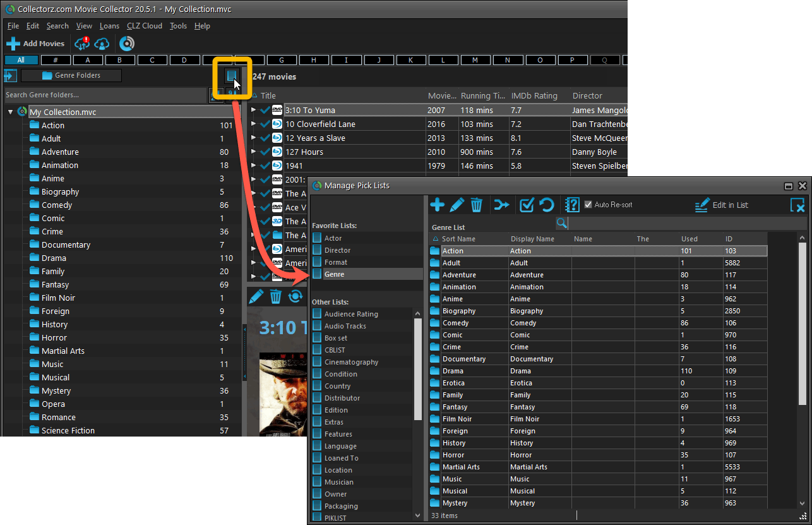Screen dimensions: 812x525
Task: Toggle the checkmark on 127 Hours
Action: [265, 152]
